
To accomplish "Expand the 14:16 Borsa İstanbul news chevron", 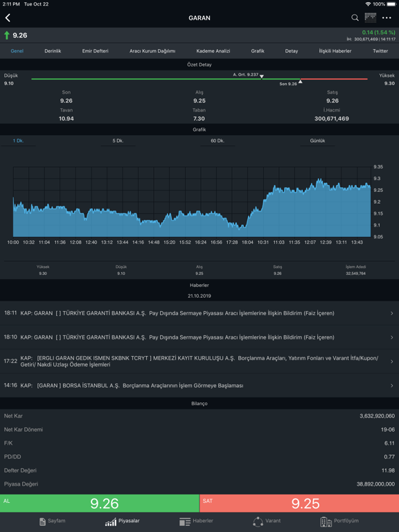I will pyautogui.click(x=392, y=385).
